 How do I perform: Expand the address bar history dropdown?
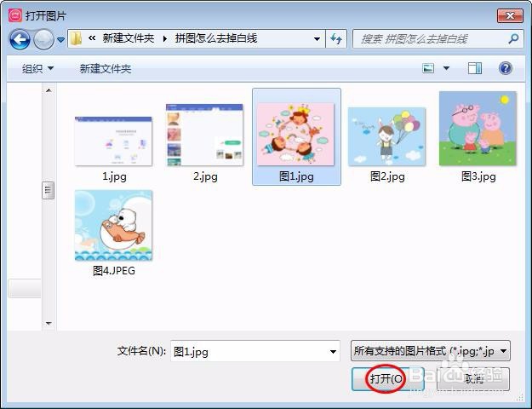pyautogui.click(x=317, y=39)
